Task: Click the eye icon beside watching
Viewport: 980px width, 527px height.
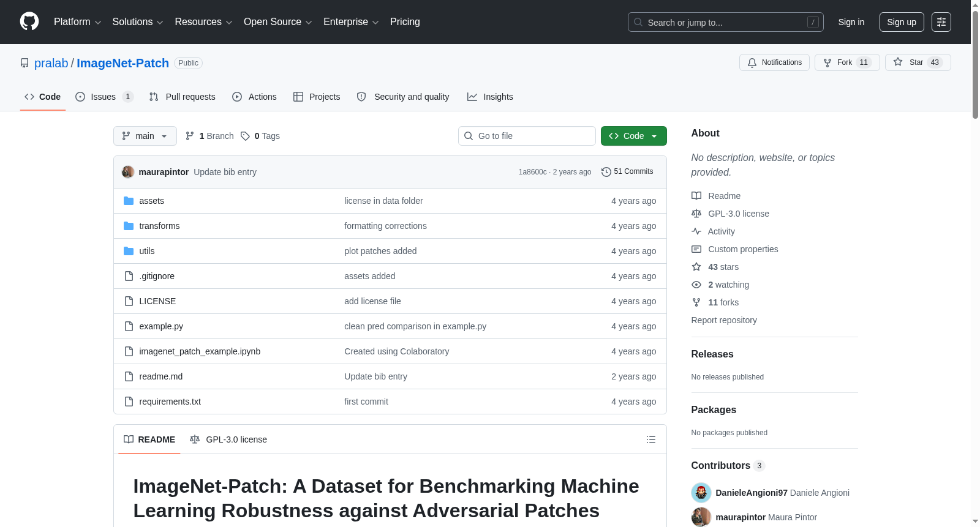Action: point(696,285)
